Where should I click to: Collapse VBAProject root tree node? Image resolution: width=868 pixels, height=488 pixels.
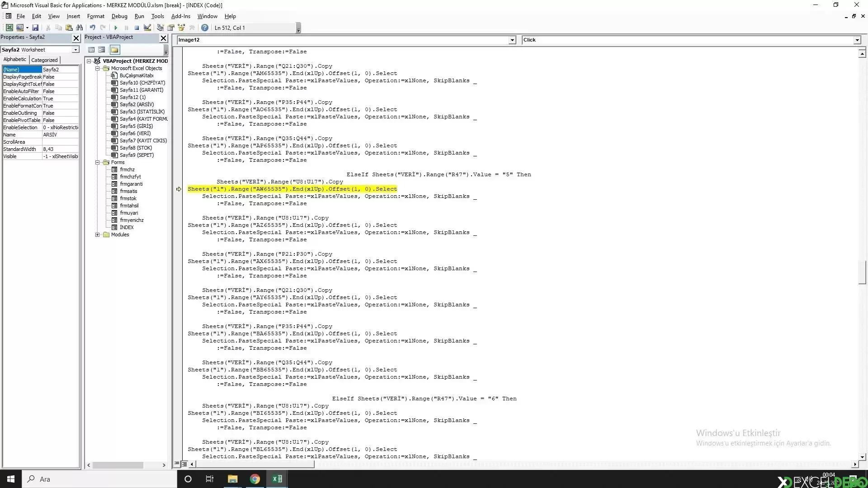(x=89, y=61)
